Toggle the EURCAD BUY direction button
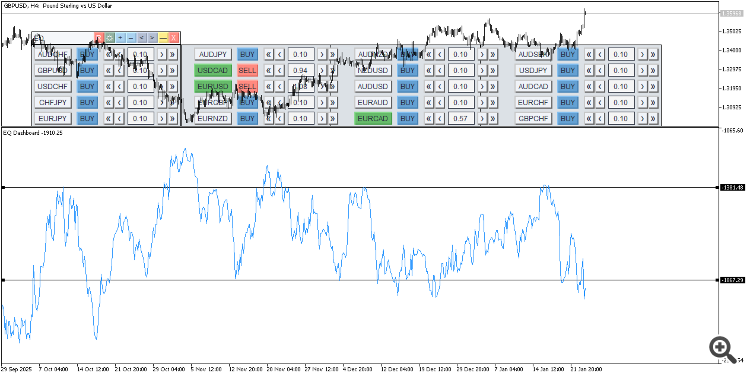This screenshot has height=376, width=750. (408, 118)
